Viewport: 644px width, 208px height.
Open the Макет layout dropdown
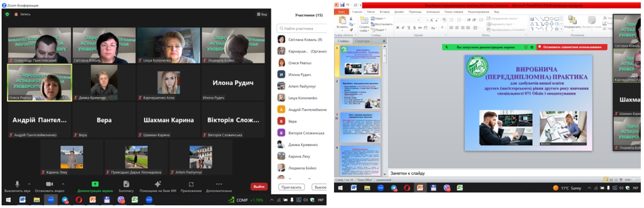point(379,19)
